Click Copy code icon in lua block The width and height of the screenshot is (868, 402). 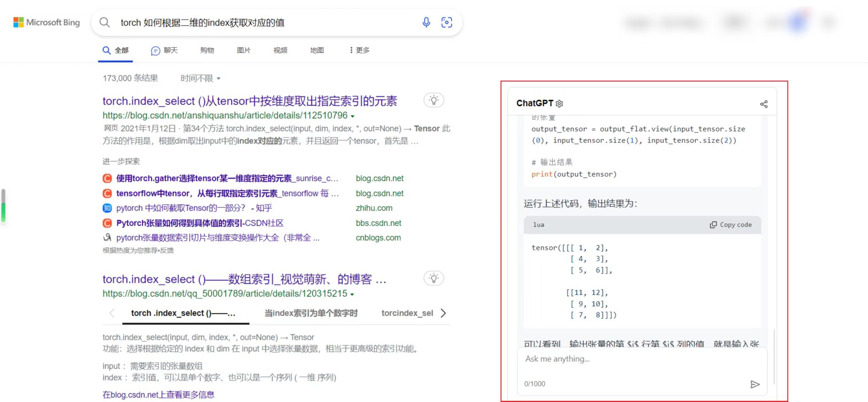tap(713, 225)
